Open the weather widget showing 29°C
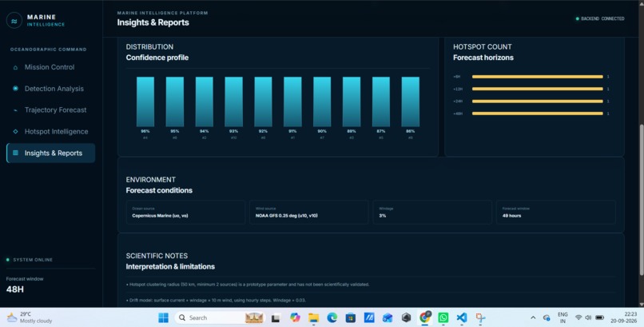644x327 pixels. click(x=30, y=317)
